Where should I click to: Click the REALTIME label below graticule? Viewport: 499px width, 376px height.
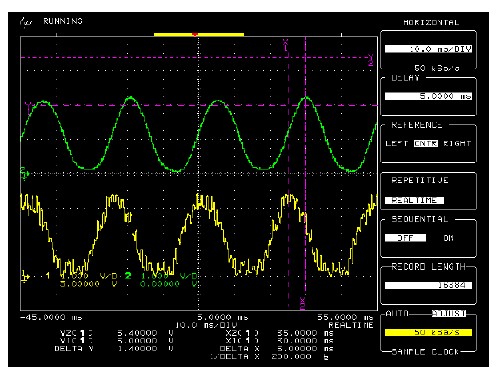[351, 325]
